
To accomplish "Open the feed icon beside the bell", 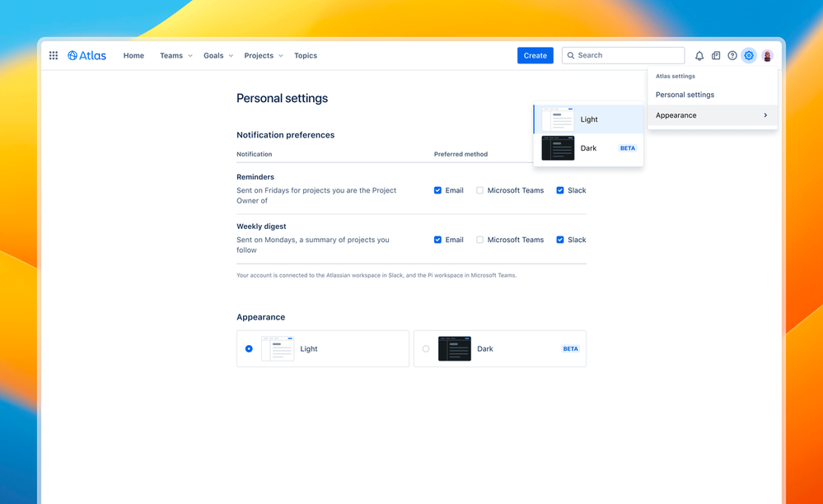I will tap(715, 55).
